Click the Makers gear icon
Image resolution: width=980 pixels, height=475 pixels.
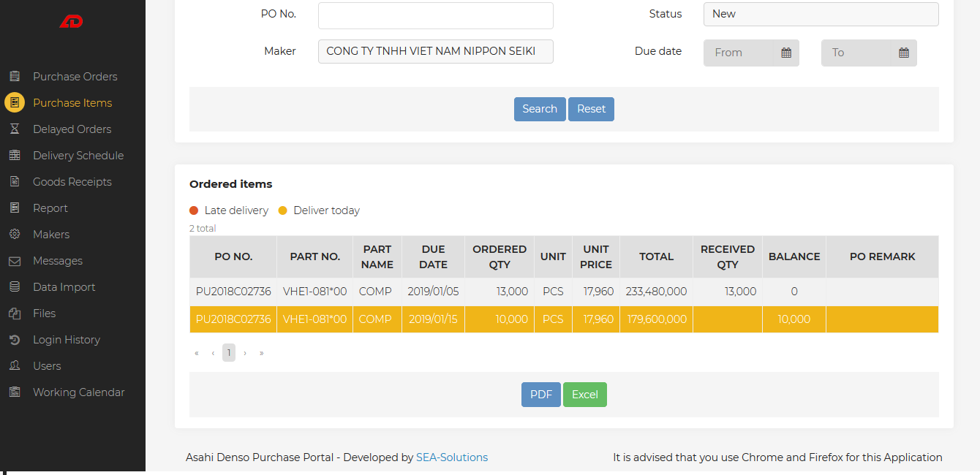point(15,235)
